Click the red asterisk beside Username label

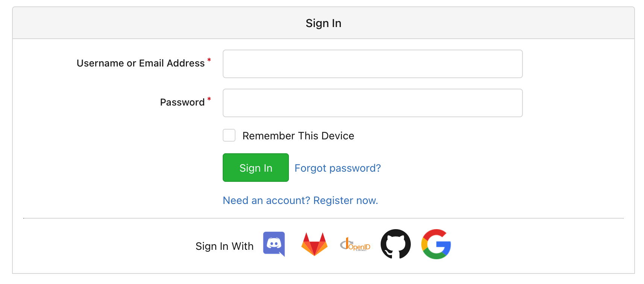[x=209, y=60]
